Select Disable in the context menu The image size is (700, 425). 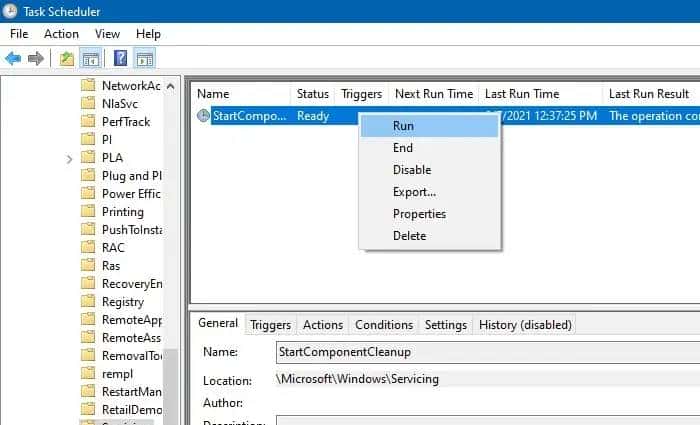(x=412, y=170)
